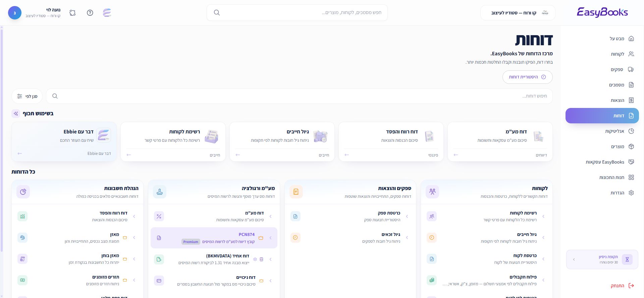This screenshot has width=644, height=298.
Task: Open user avatar for נועה לוי
Action: pyautogui.click(x=15, y=13)
